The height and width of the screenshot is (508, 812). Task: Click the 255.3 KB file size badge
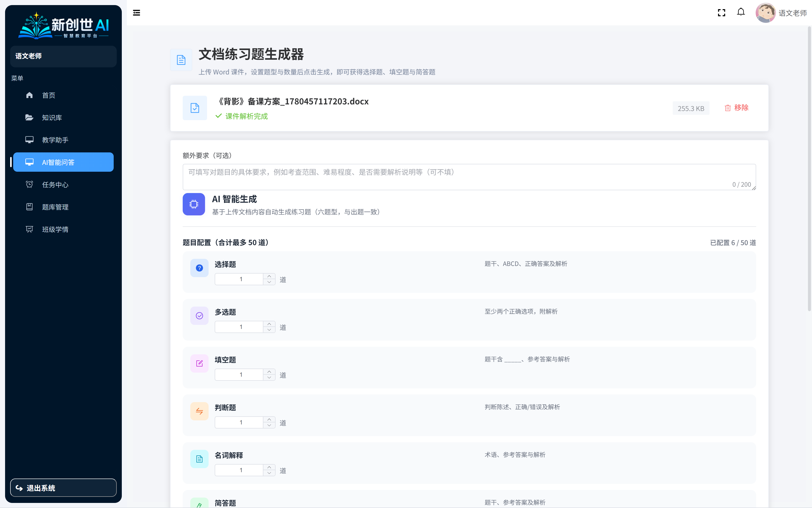point(691,108)
